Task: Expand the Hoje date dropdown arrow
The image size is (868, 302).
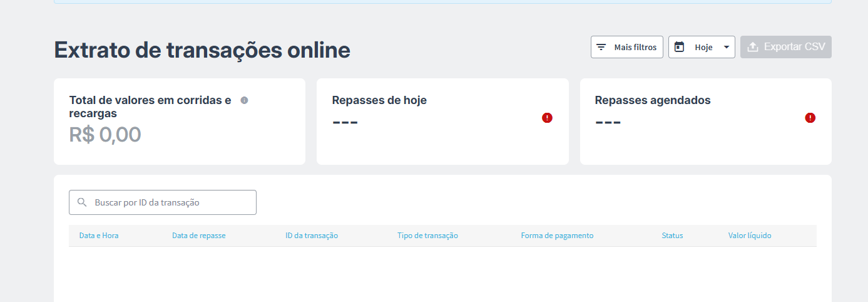Action: [x=726, y=47]
